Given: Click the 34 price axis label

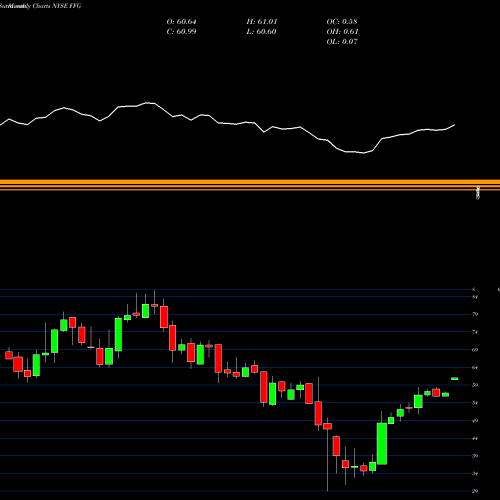Looking at the screenshot, I should click(475, 474).
